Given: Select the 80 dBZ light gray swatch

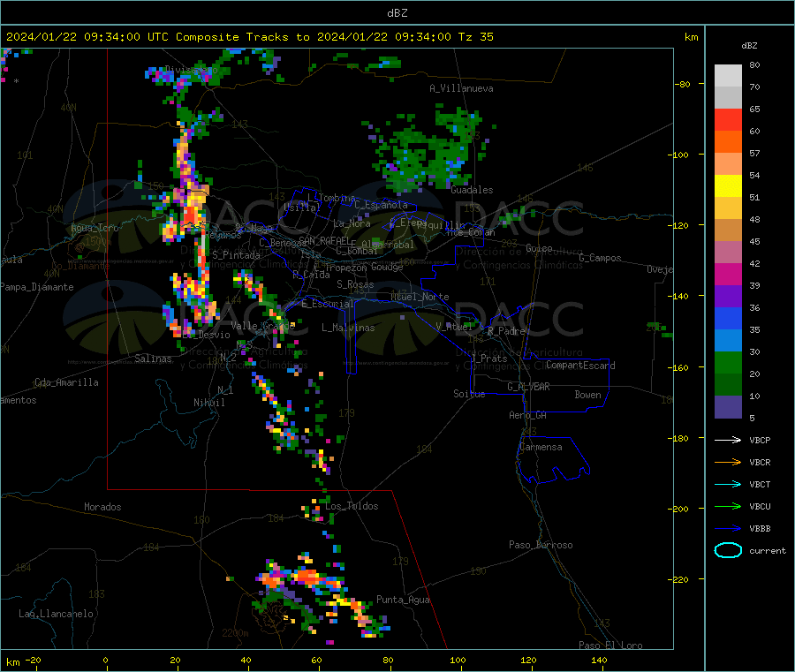Looking at the screenshot, I should [x=728, y=76].
